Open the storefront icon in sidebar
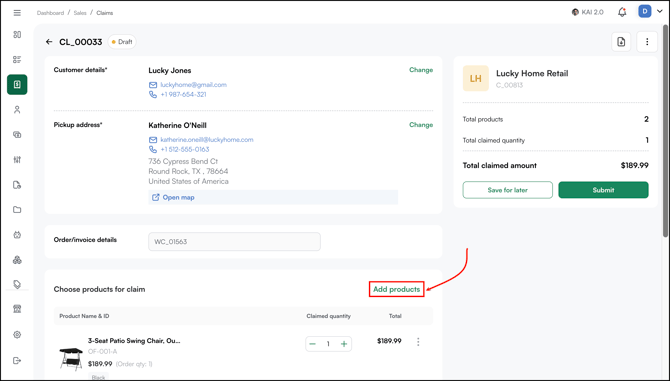Viewport: 670px width, 381px height. [17, 309]
